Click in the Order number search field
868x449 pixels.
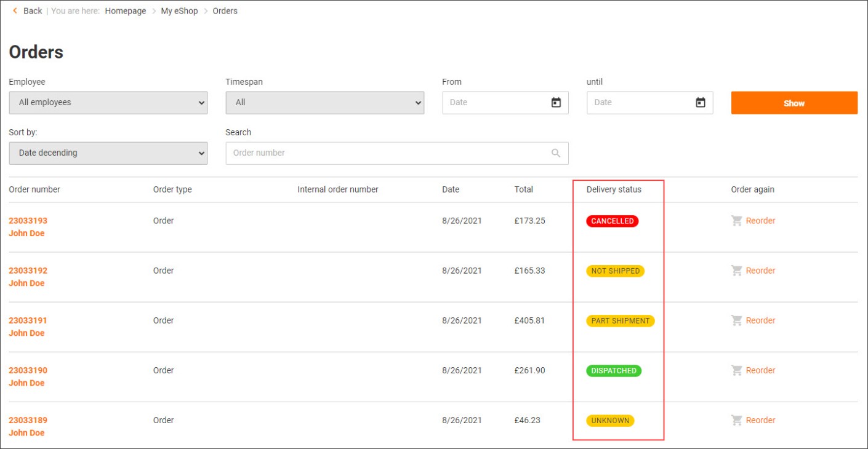388,153
